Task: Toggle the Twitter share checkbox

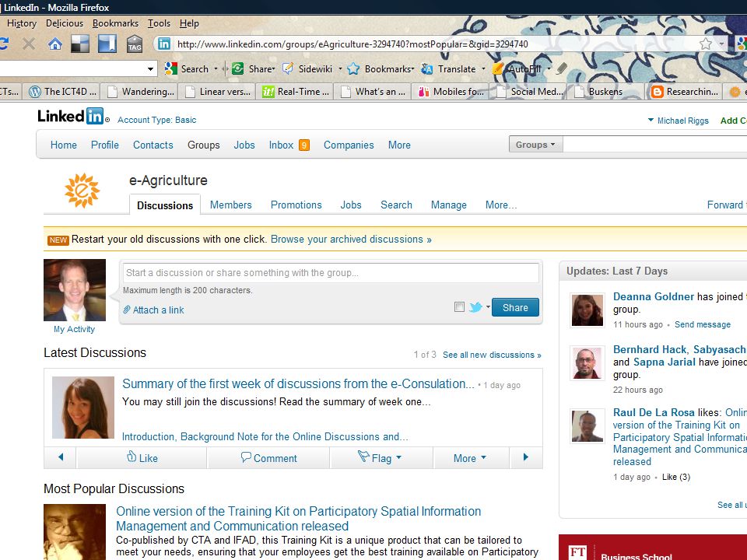Action: tap(459, 307)
